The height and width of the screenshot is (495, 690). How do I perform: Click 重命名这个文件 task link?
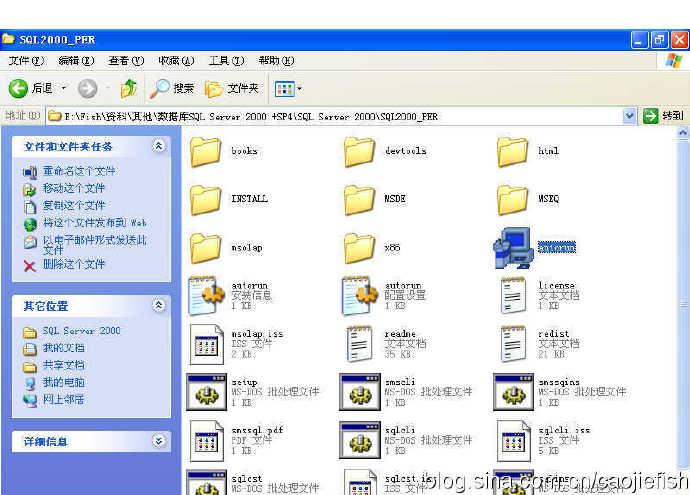coord(79,171)
